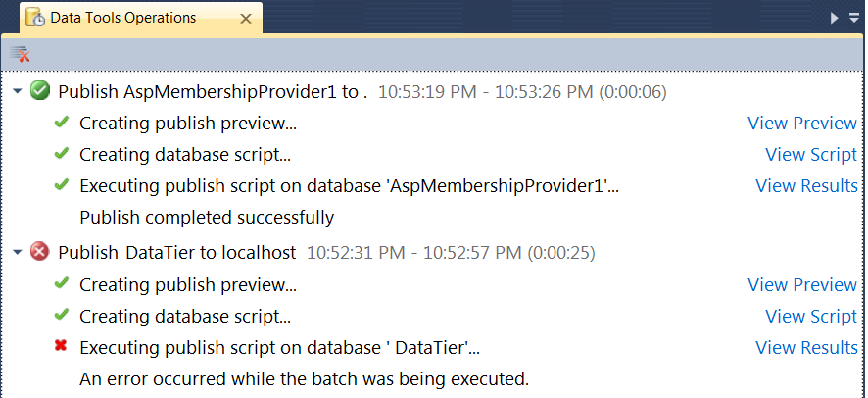The image size is (868, 398).
Task: Open View Results for failed DataTier publish
Action: [x=806, y=348]
